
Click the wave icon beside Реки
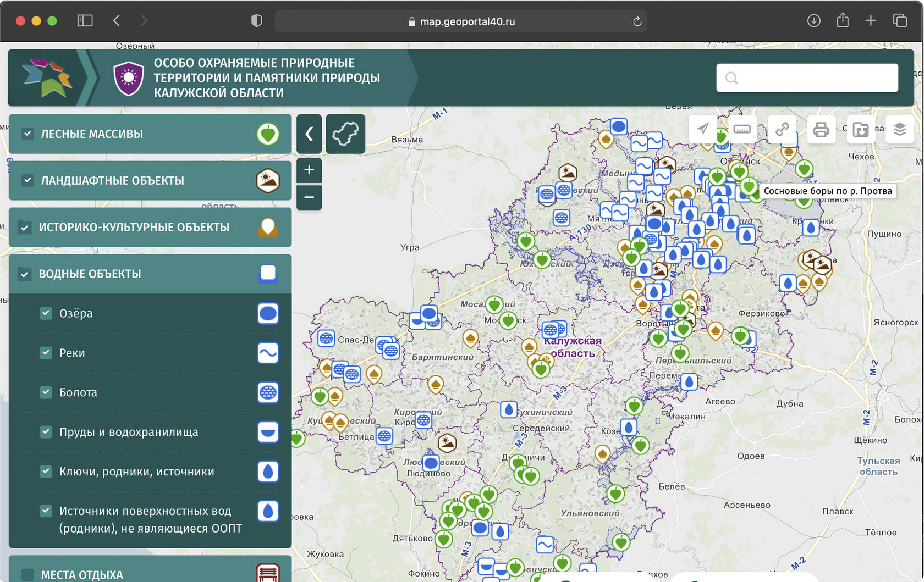point(268,353)
